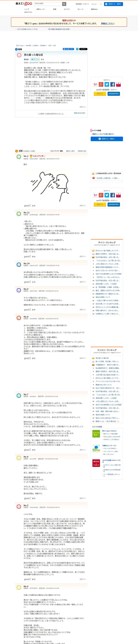The width and height of the screenshot is (138, 644).
Task: Open 詳細はこちら service-end notice link
Action: click(x=108, y=24)
